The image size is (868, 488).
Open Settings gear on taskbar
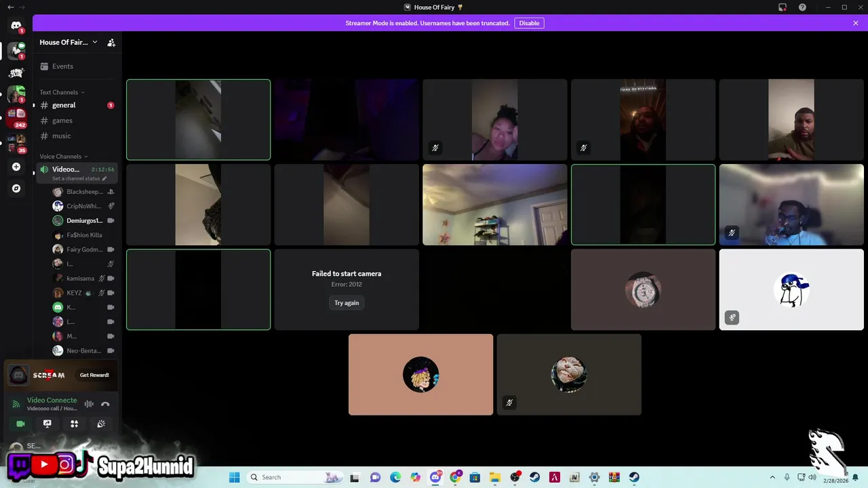tap(594, 477)
